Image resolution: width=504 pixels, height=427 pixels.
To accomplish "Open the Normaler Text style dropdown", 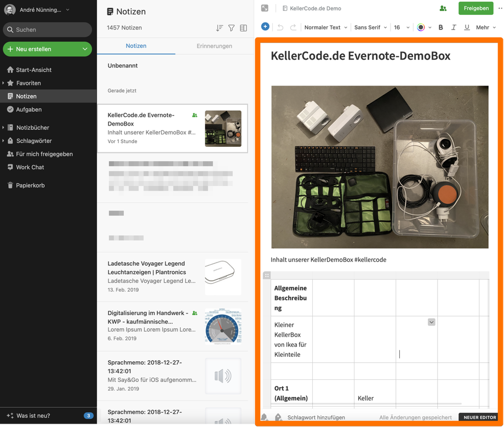I will 325,27.
